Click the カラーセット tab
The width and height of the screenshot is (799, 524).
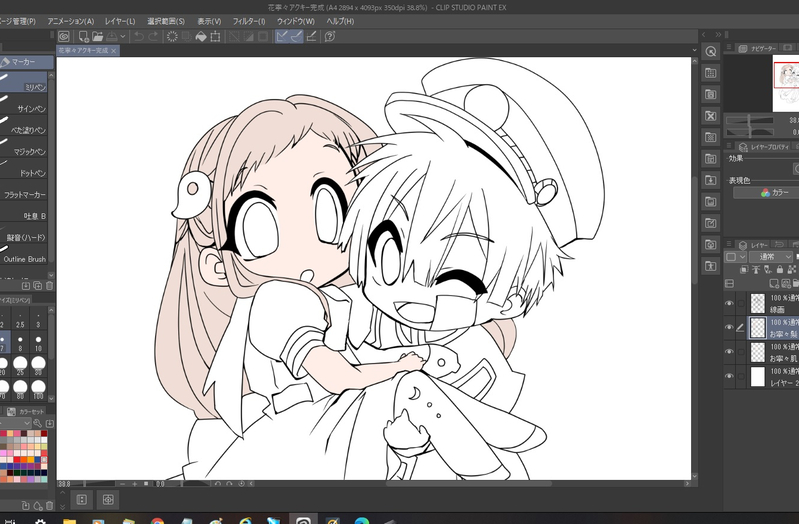[x=26, y=411]
